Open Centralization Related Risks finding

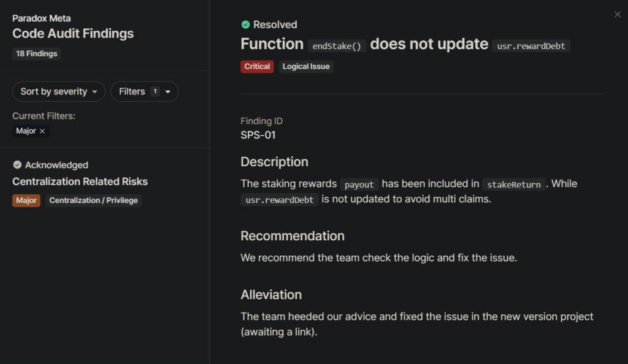80,181
